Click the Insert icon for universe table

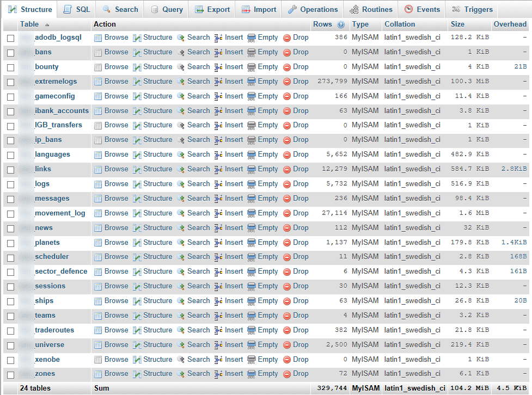(x=218, y=345)
